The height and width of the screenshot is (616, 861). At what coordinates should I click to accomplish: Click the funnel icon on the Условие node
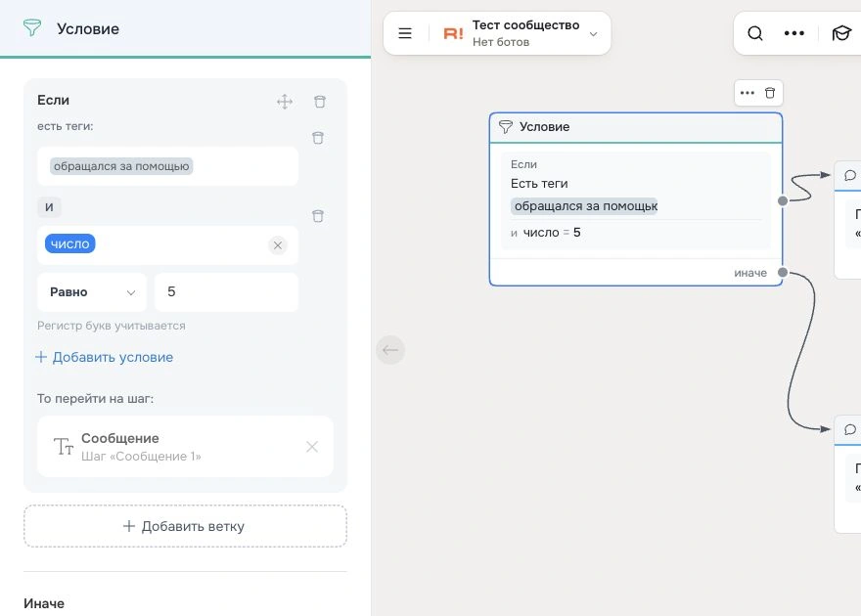click(x=505, y=127)
